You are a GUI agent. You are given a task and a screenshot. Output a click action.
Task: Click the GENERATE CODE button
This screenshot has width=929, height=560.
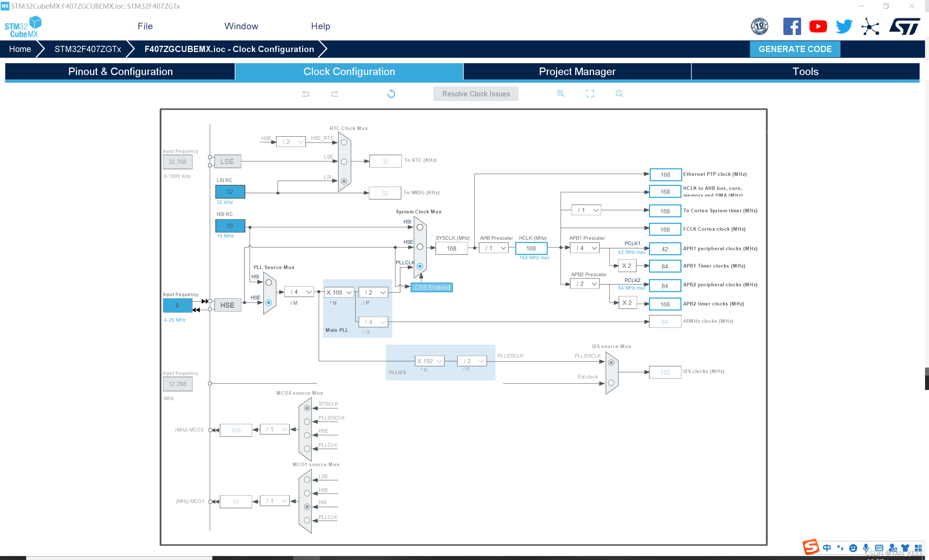tap(795, 49)
